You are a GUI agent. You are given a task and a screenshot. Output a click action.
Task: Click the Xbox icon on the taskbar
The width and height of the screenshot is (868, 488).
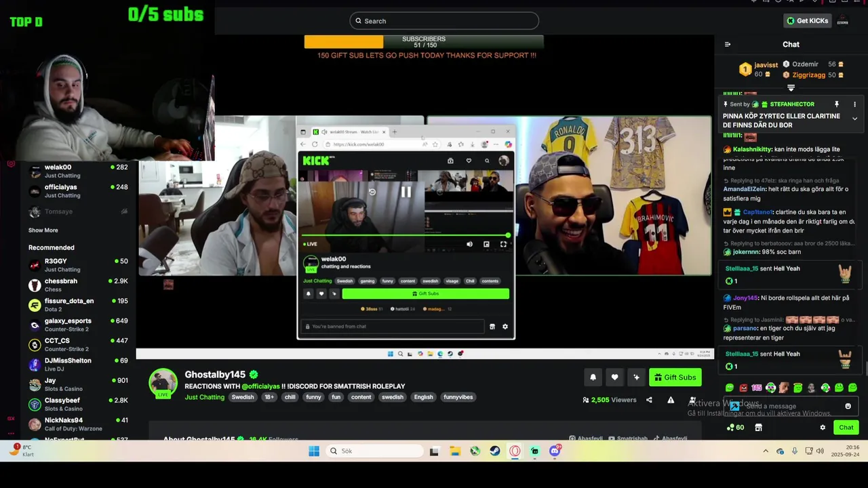click(x=475, y=451)
